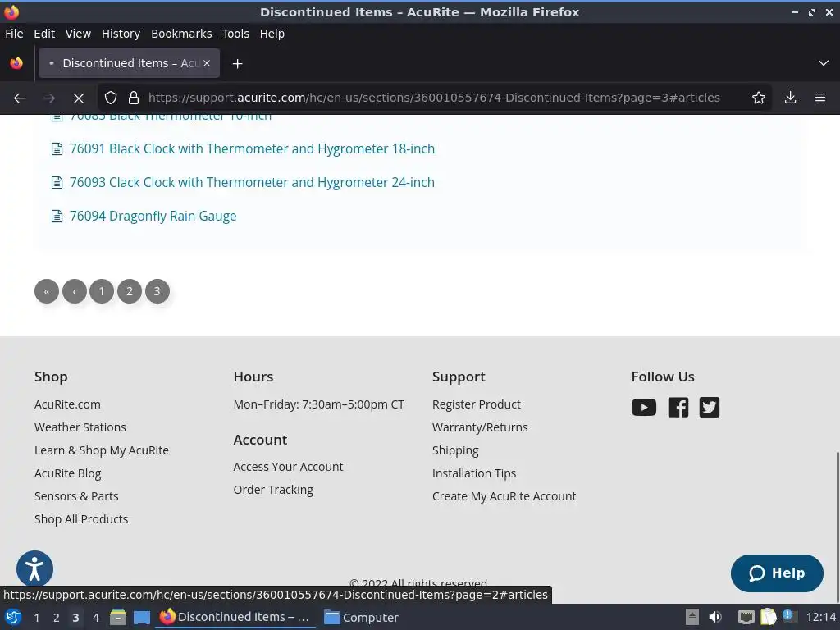Select the Discontinued Items browser tab

(129, 63)
